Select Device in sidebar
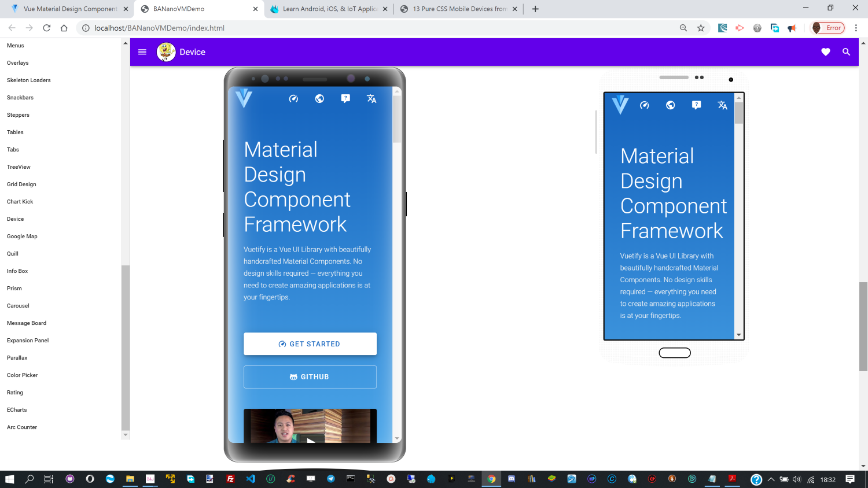 coord(16,219)
